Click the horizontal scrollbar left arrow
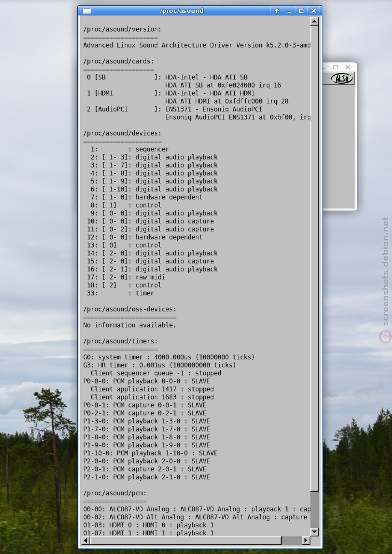 click(x=86, y=540)
